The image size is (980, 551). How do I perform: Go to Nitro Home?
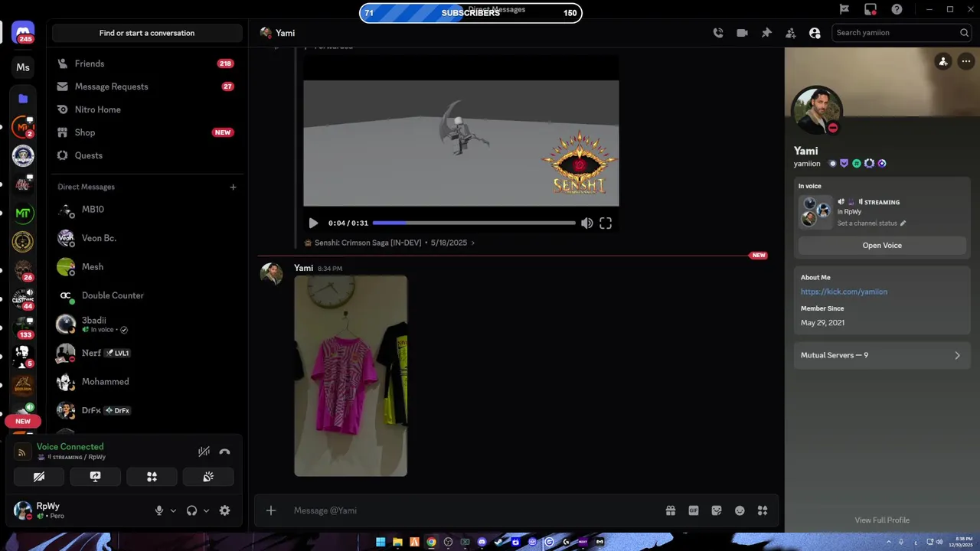click(x=145, y=109)
